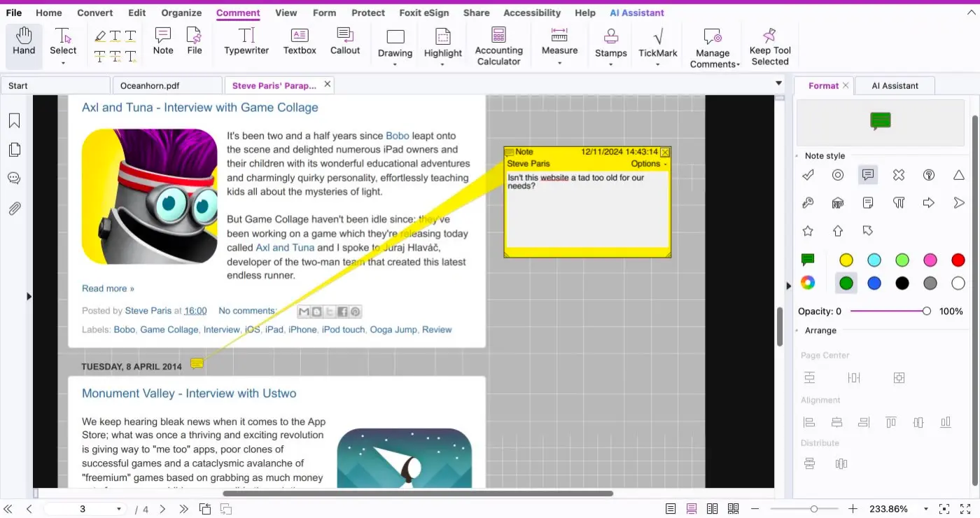The image size is (980, 518).
Task: Show the Comments panel in left sidebar
Action: [14, 178]
